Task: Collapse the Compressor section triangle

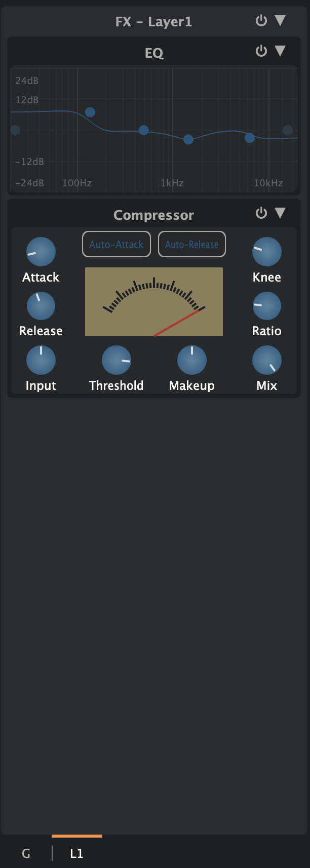Action: coord(280,213)
